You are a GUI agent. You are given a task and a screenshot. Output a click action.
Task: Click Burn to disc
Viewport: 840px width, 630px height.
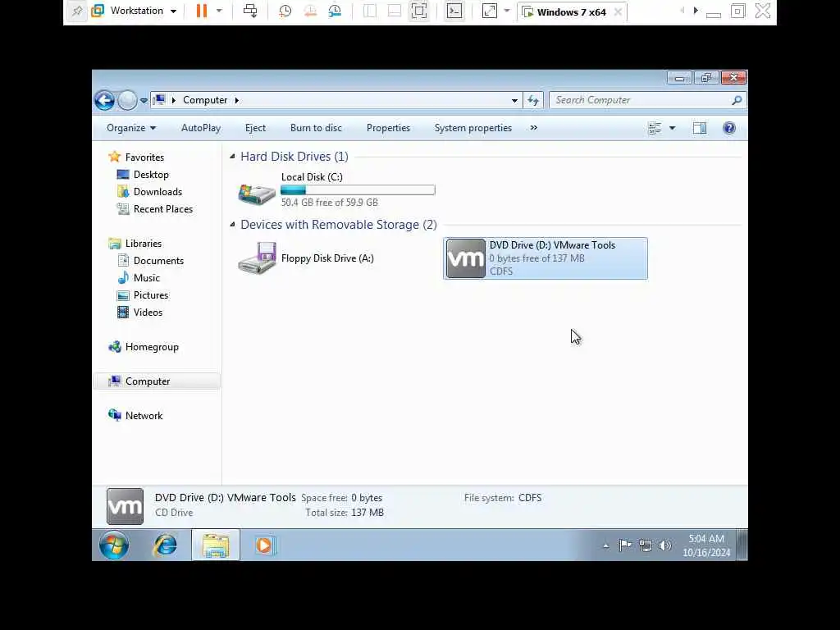point(316,128)
